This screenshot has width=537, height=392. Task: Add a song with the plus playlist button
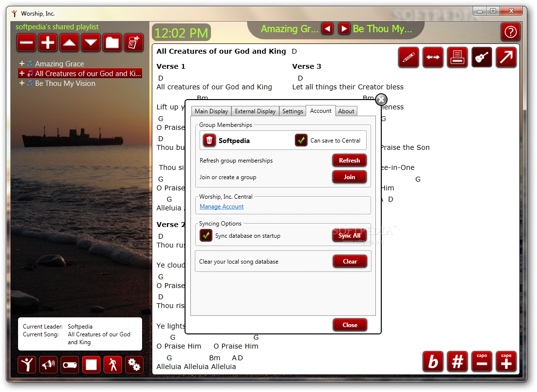tap(48, 43)
